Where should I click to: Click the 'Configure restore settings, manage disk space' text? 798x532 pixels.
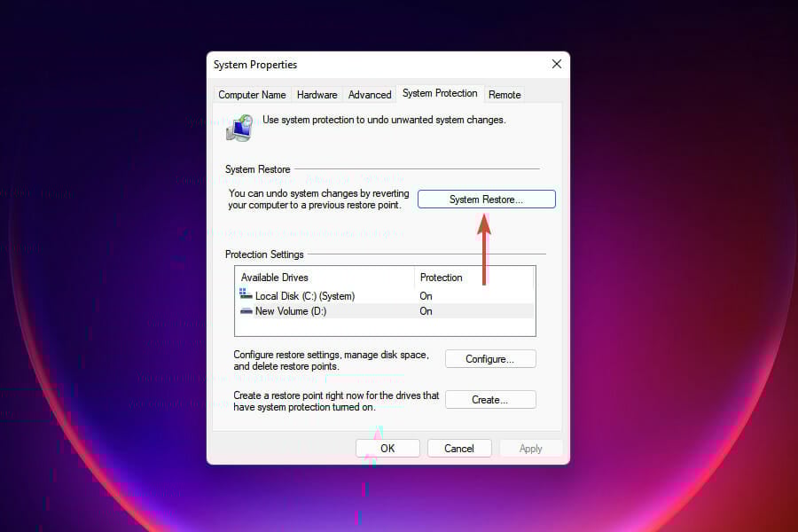pyautogui.click(x=332, y=360)
